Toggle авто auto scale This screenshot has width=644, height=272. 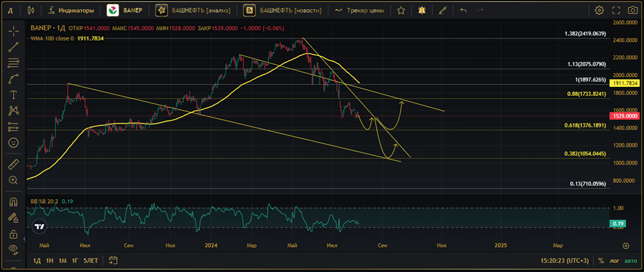click(630, 260)
